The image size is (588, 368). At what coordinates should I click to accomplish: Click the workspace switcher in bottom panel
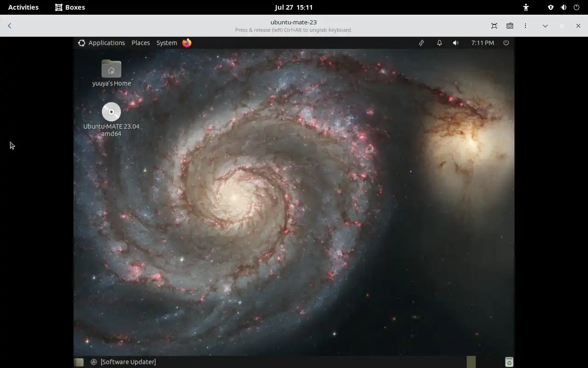471,362
